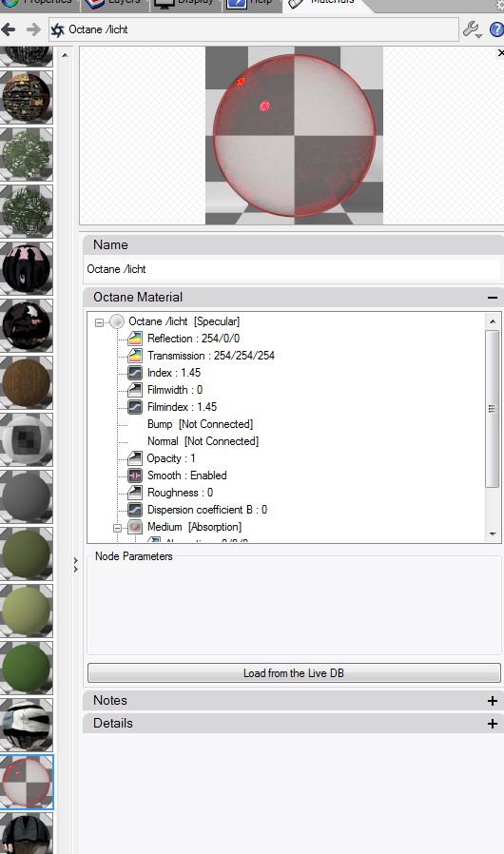Screen dimensions: 504x854
Task: Expand the Notes section
Action: click(492, 701)
